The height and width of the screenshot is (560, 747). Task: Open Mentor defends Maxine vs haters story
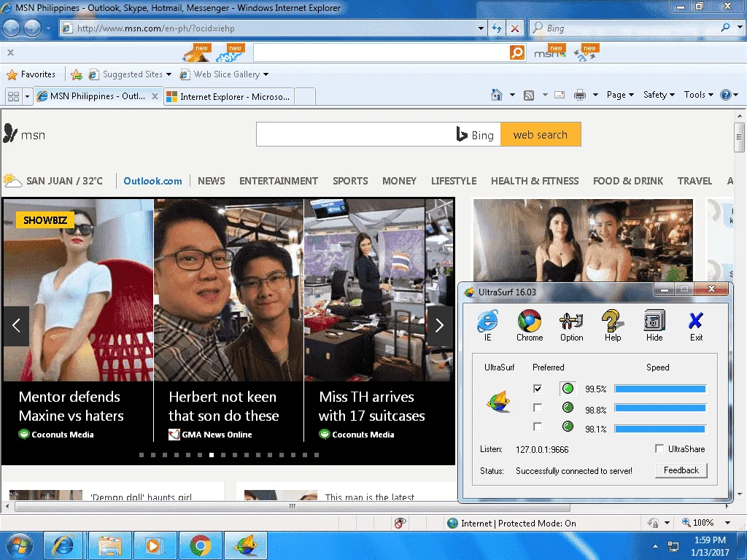pyautogui.click(x=71, y=406)
